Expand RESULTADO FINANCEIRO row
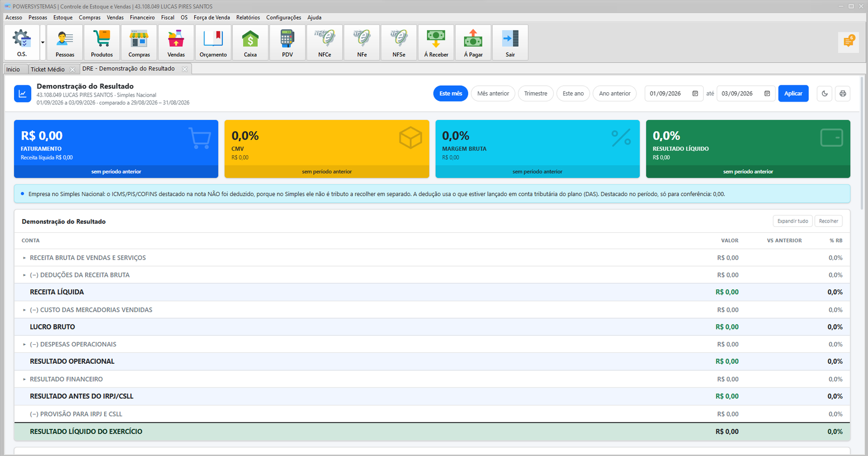The height and width of the screenshot is (456, 868). (x=24, y=379)
